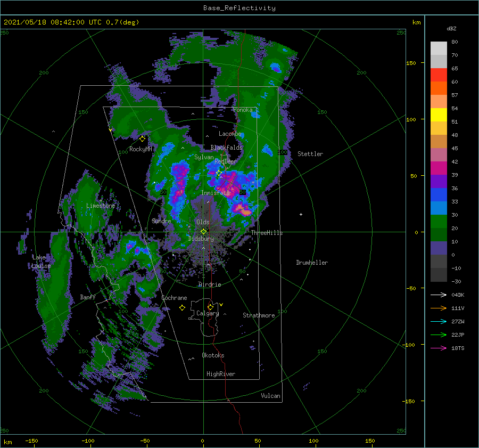Click the Lacombe city label

click(230, 134)
